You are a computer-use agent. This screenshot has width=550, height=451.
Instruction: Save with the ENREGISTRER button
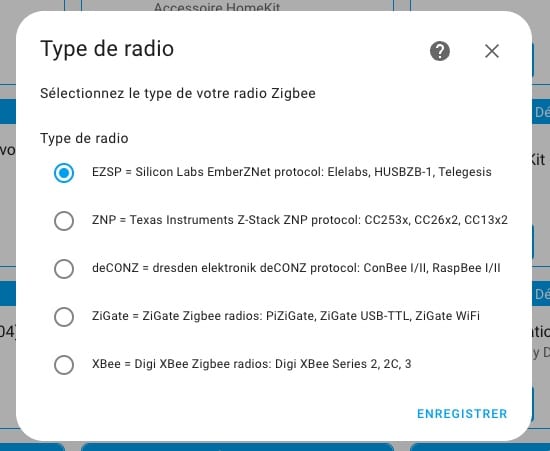click(462, 414)
